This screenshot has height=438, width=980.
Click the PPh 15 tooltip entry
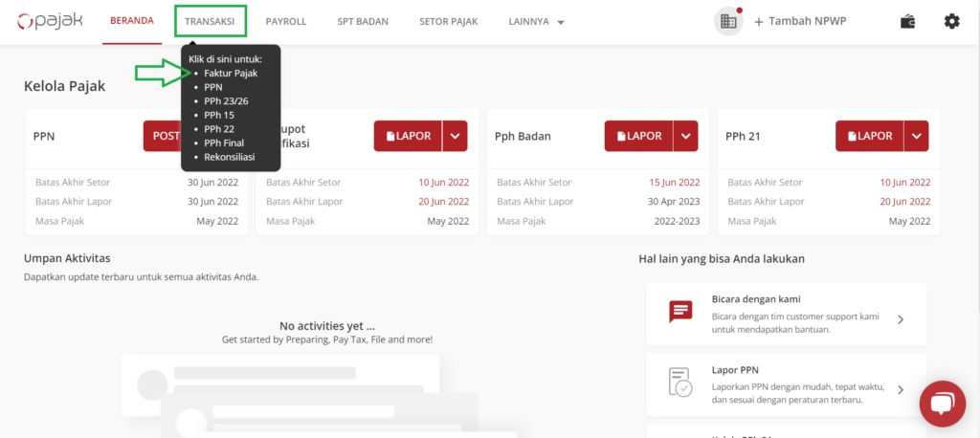pyautogui.click(x=219, y=115)
